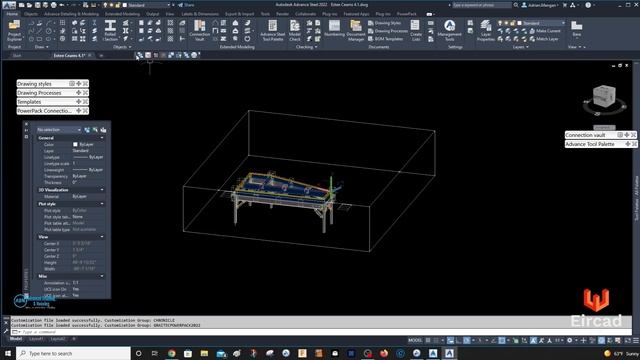Click the Numbering tool
This screenshot has height=360, width=640.
(334, 29)
